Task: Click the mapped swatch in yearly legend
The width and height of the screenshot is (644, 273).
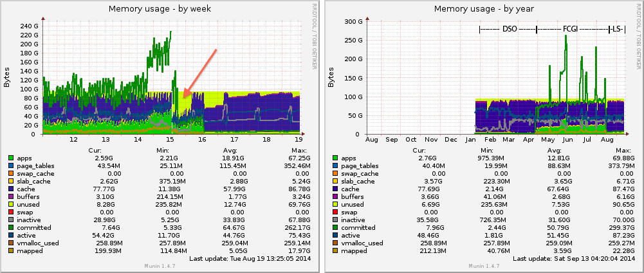Action: [x=336, y=250]
